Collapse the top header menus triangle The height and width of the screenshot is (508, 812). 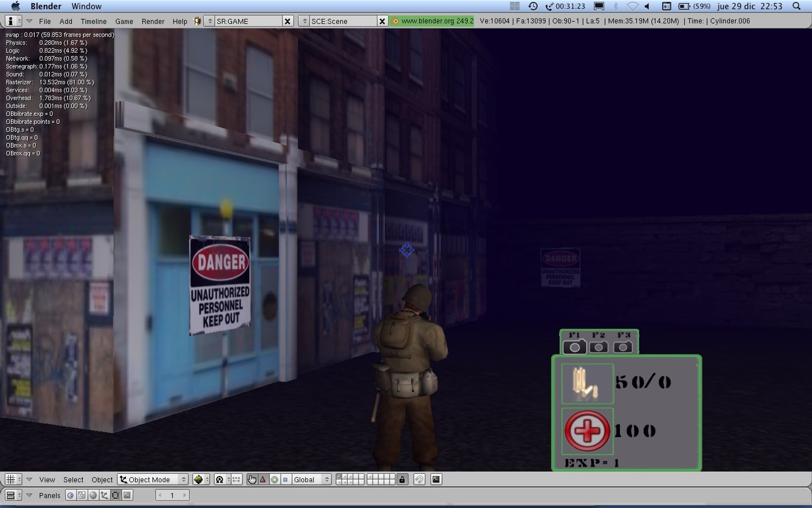29,21
